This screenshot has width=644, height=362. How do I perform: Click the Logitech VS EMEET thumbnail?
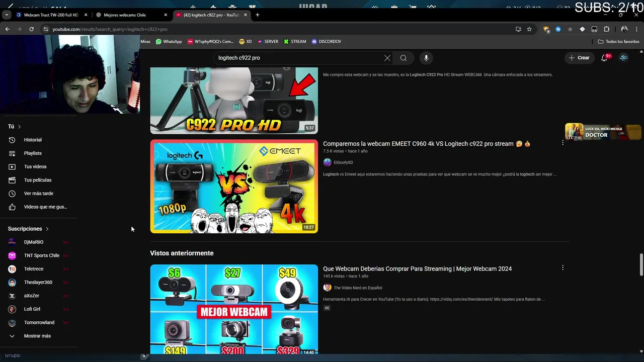pos(234,187)
